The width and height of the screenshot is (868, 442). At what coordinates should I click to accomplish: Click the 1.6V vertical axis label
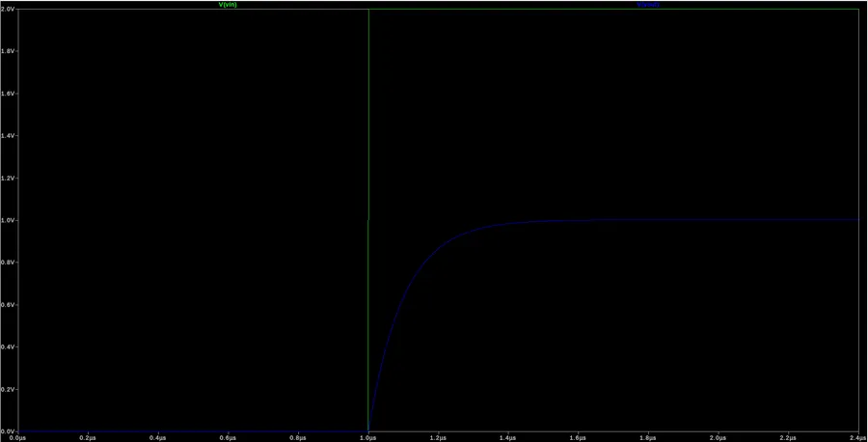[x=7, y=94]
